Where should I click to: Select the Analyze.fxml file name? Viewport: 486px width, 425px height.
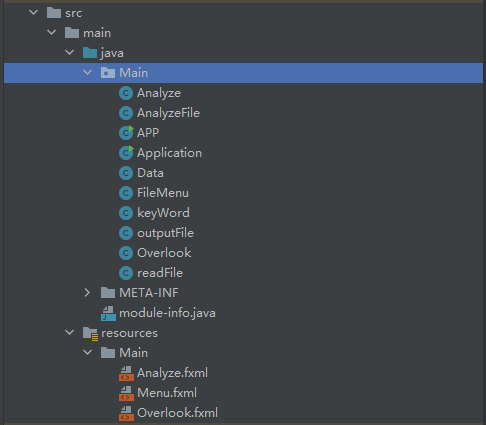(173, 373)
